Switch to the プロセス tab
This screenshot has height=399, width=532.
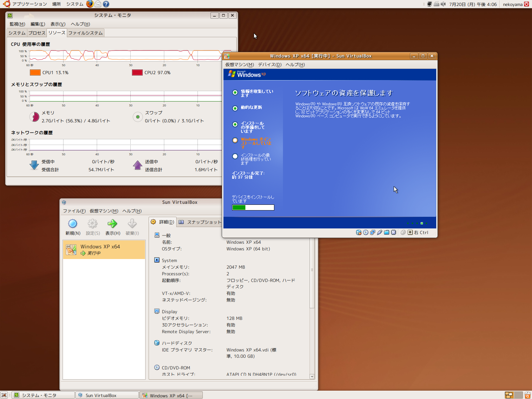(37, 33)
